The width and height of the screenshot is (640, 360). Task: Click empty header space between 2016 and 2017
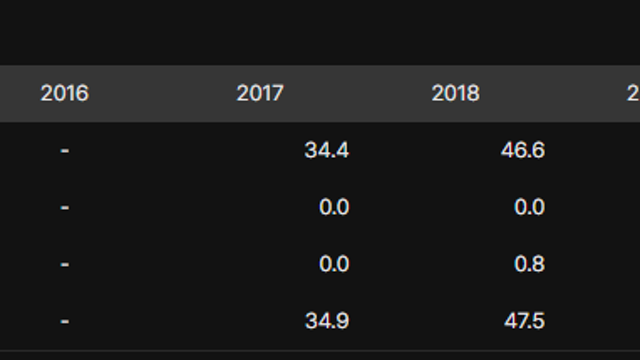pyautogui.click(x=162, y=93)
